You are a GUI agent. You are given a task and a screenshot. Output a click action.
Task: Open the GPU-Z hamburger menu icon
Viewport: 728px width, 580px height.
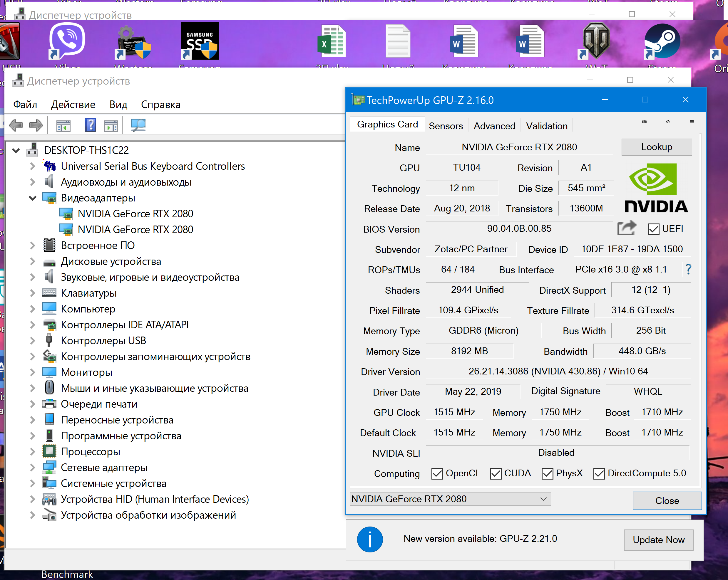coord(691,122)
